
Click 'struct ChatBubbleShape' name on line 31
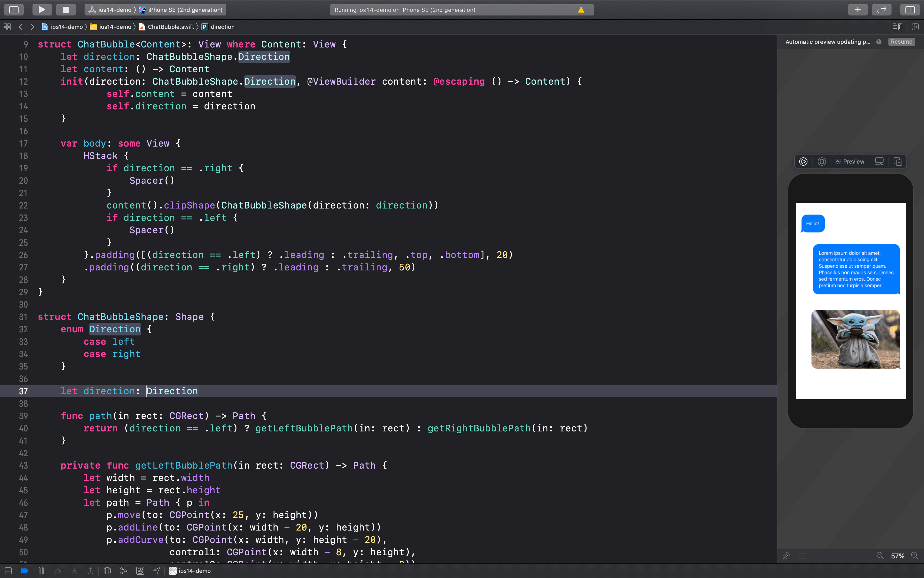click(x=121, y=317)
